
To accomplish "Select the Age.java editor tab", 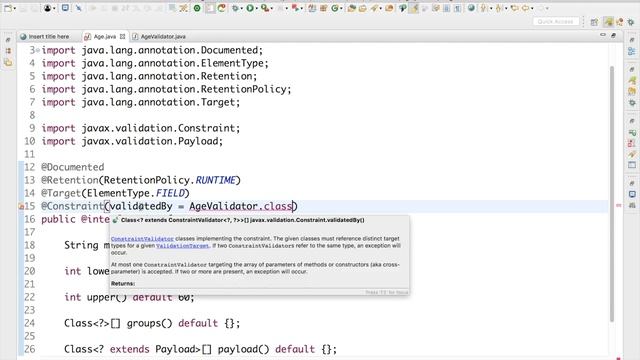I will [104, 37].
